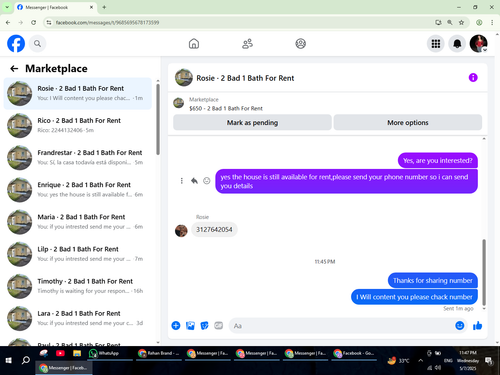Image resolution: width=500 pixels, height=375 pixels.
Task: Open more actions plus icon in composer
Action: tap(176, 326)
